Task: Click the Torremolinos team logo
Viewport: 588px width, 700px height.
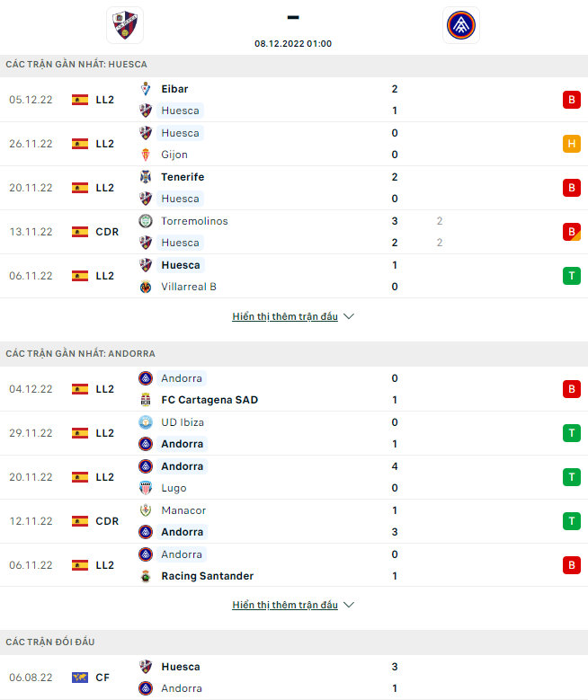Action: [146, 221]
